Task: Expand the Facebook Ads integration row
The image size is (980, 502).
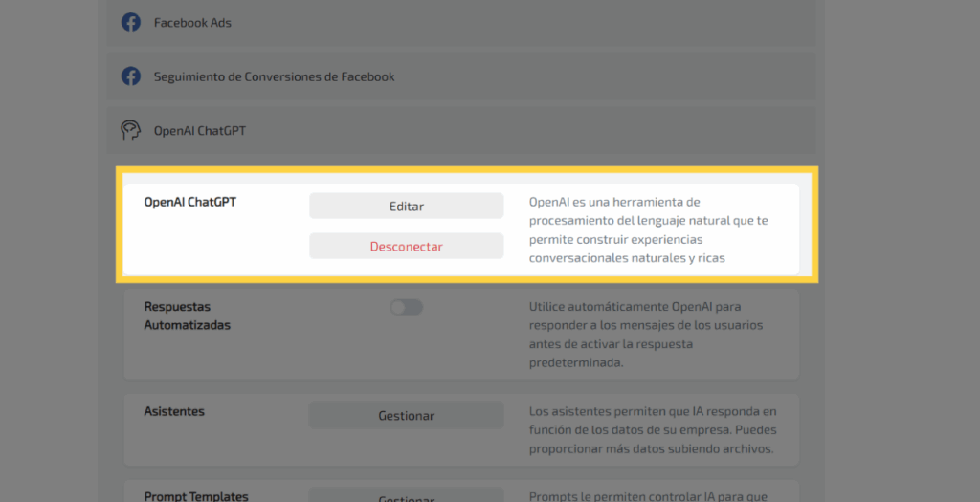Action: [x=461, y=23]
